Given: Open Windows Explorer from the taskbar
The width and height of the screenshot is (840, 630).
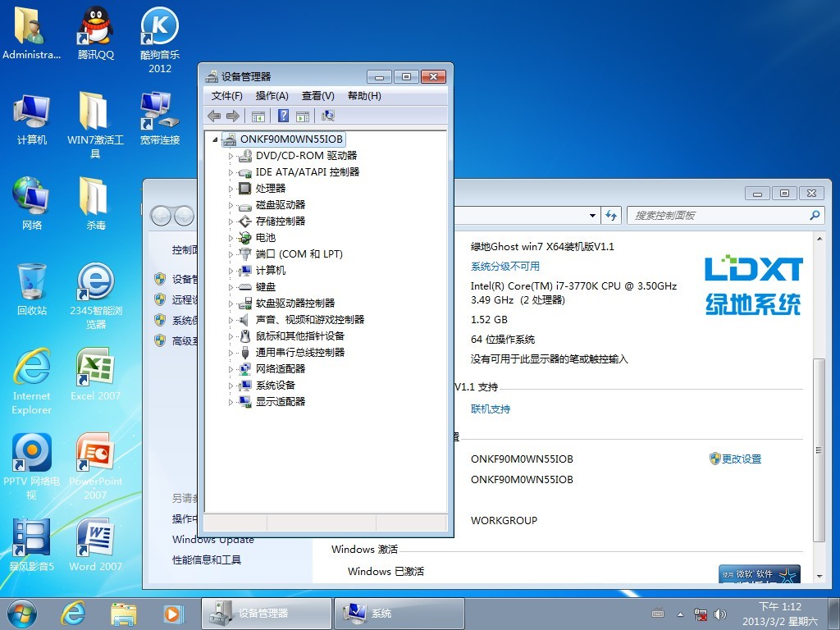Looking at the screenshot, I should point(123,614).
